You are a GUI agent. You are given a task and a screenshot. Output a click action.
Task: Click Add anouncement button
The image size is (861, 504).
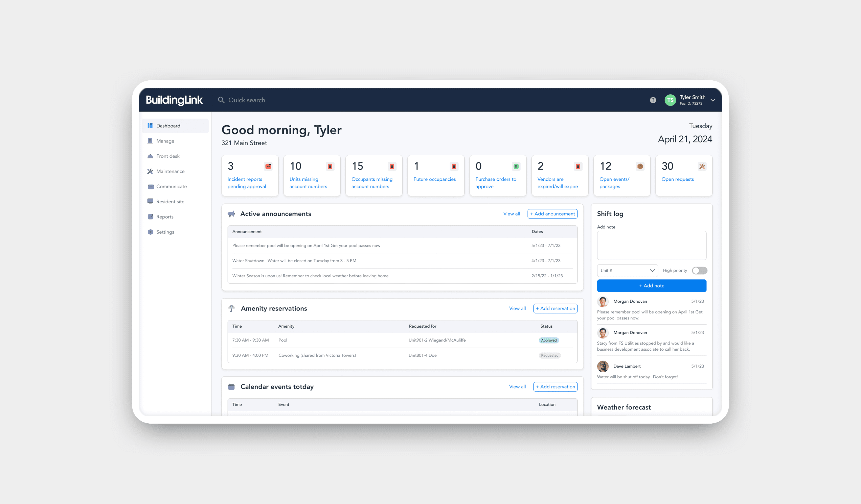(x=552, y=214)
